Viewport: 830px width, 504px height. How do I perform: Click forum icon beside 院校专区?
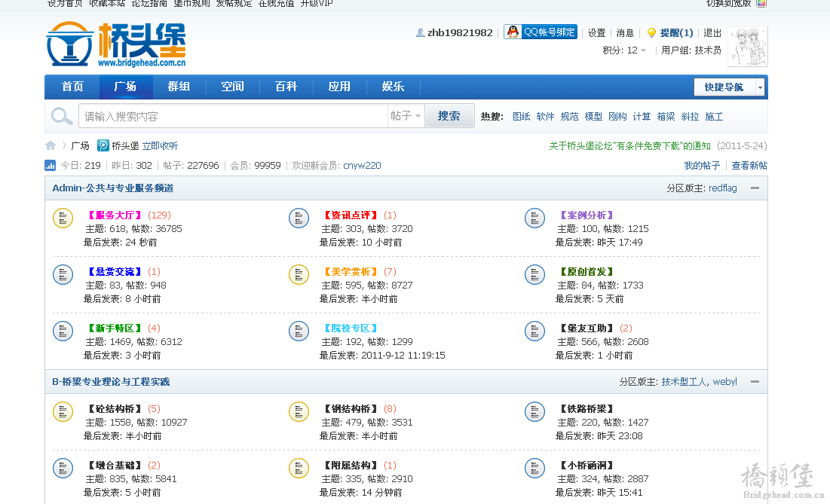coord(299,331)
